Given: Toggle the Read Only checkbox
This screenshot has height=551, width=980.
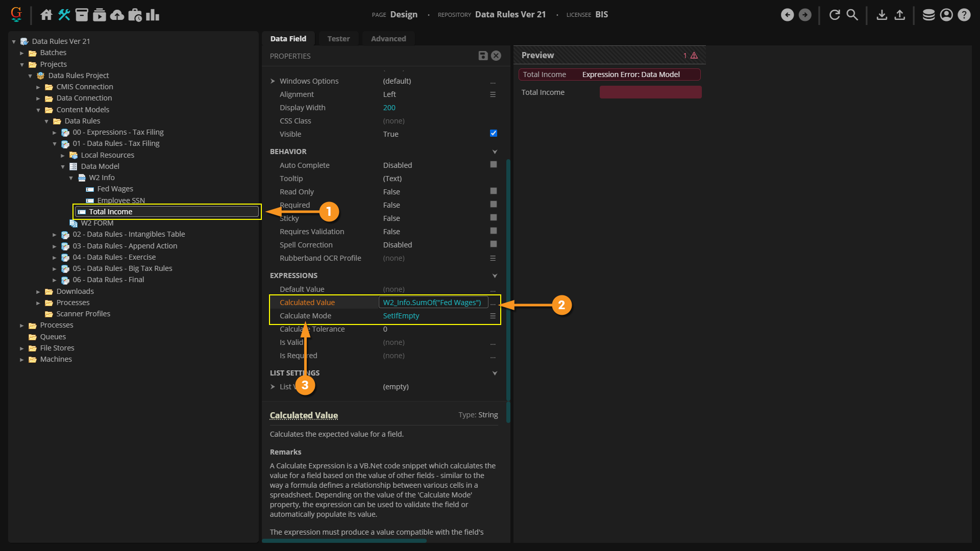Looking at the screenshot, I should click(493, 191).
